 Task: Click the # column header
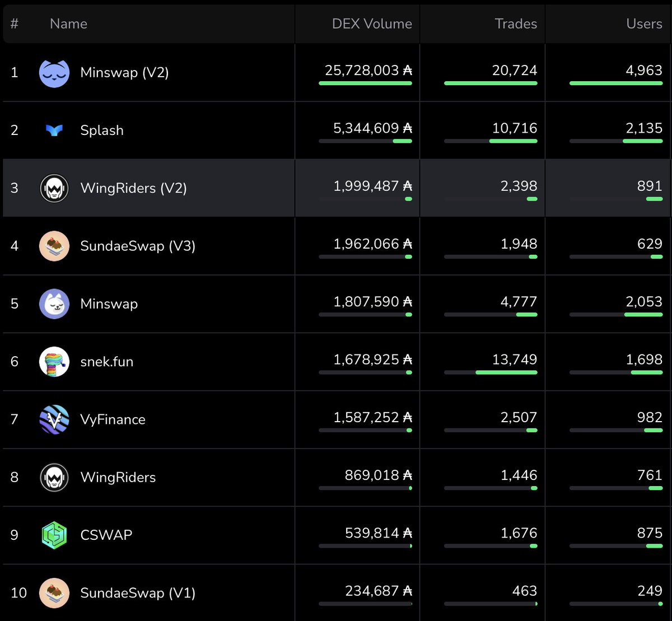click(14, 24)
